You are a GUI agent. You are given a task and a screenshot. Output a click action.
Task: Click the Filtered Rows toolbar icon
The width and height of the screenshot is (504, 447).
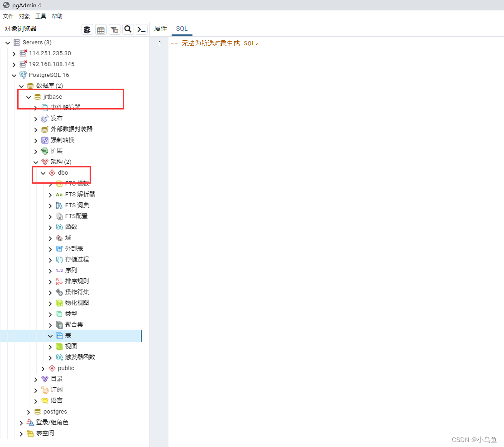point(115,29)
